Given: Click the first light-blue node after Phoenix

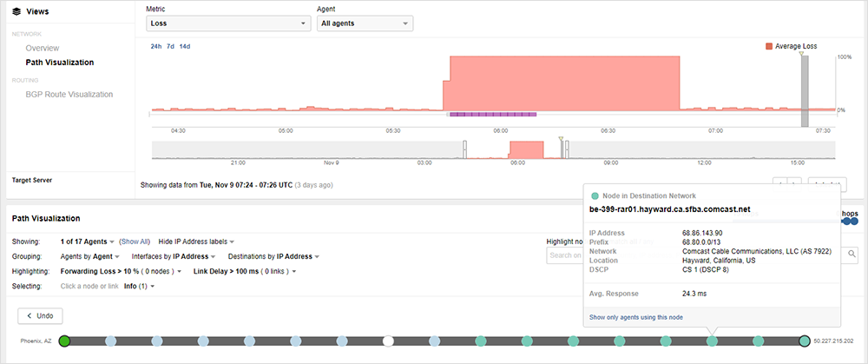Looking at the screenshot, I should click(x=110, y=341).
